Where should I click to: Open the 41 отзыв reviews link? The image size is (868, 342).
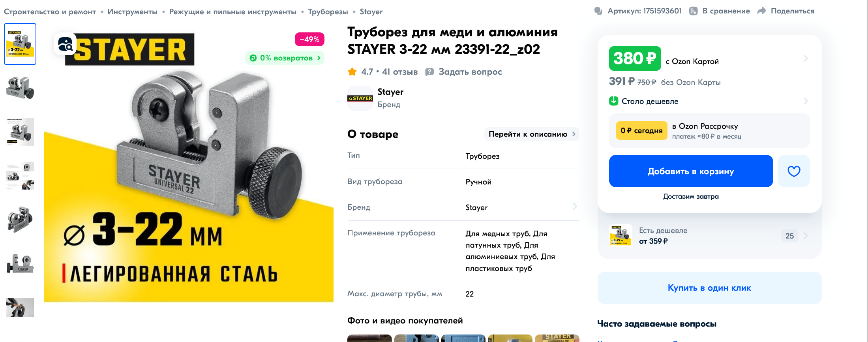pyautogui.click(x=400, y=72)
